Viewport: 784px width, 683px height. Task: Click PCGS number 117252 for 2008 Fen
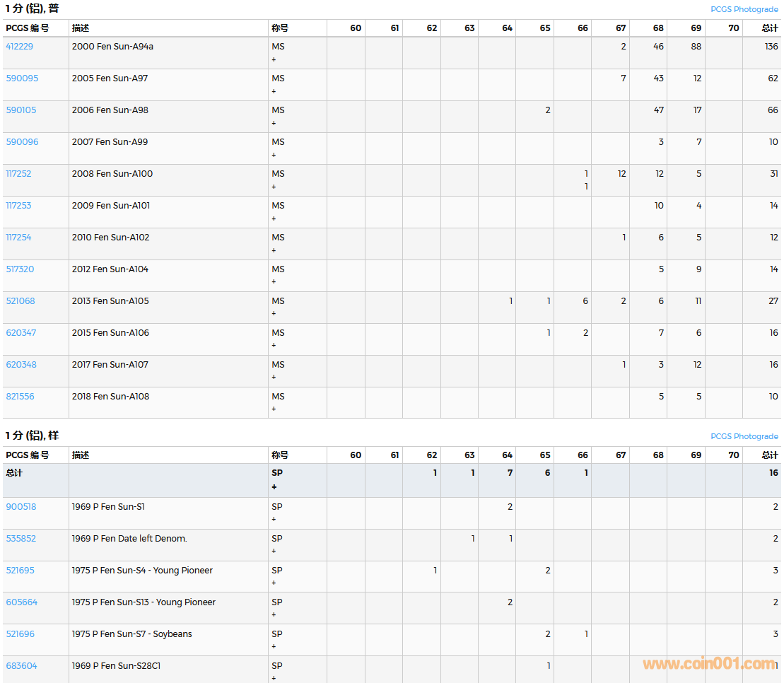coord(18,174)
